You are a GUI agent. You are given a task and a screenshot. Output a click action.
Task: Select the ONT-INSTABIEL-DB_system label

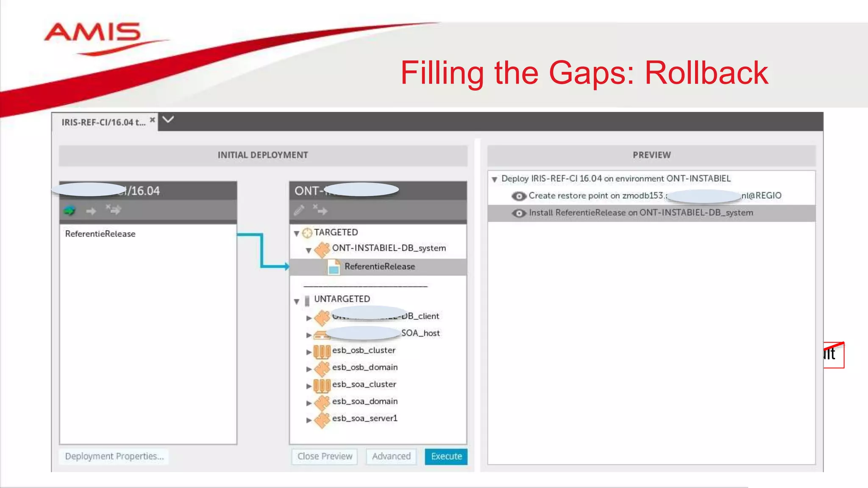389,248
